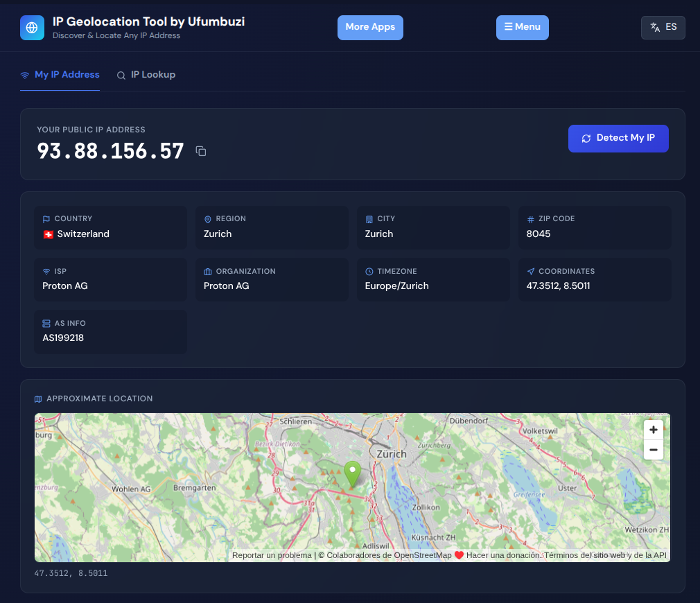Click the organization building icon
Screen dimensions: 700x603
207,271
